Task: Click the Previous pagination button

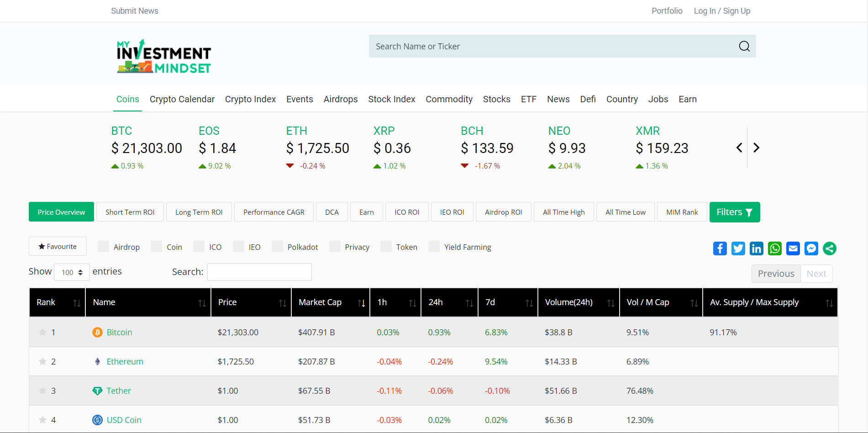Action: click(776, 274)
